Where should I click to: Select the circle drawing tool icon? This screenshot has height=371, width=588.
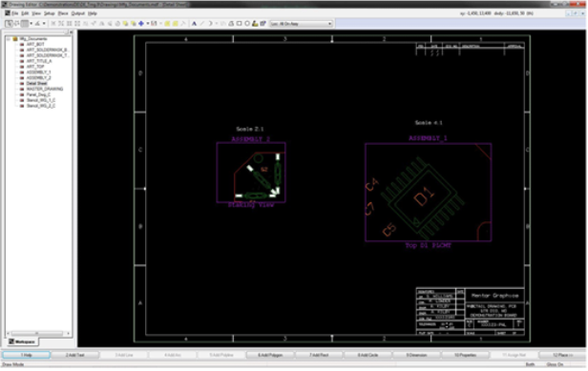click(247, 24)
